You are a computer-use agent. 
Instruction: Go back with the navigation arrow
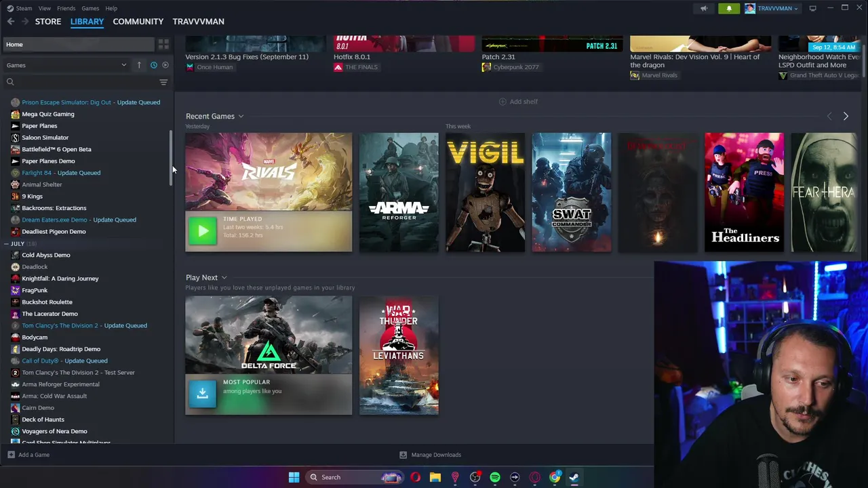click(11, 22)
